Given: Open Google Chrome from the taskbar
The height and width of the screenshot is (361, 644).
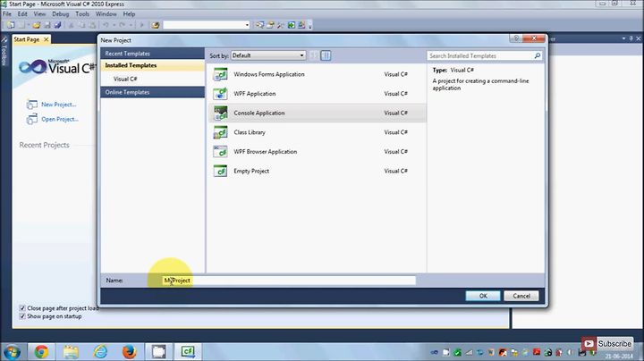Looking at the screenshot, I should tap(41, 352).
